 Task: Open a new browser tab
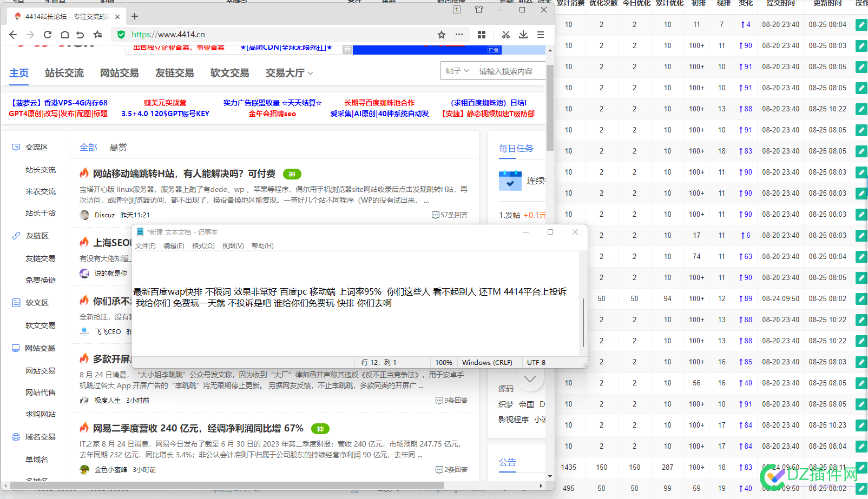coord(135,16)
